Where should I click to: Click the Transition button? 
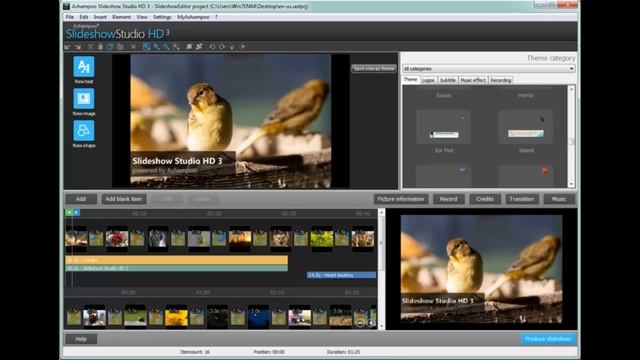(522, 199)
